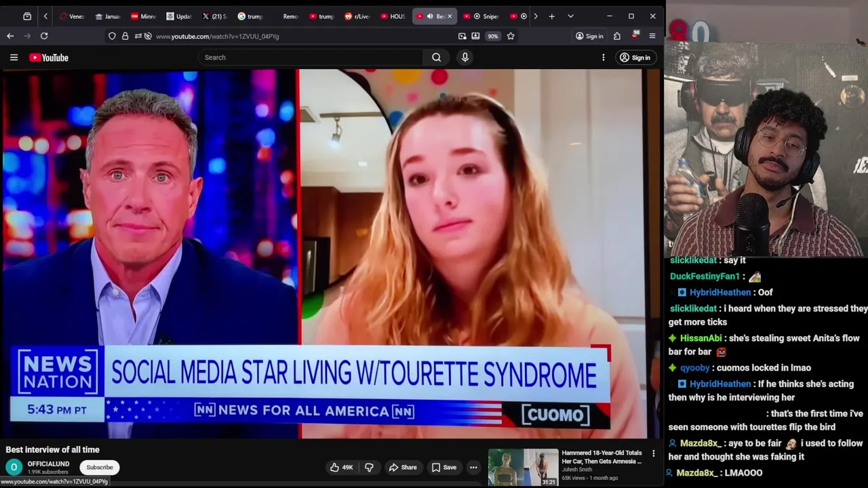Viewport: 868px width, 488px height.
Task: Open YouTube settings three-dot menu
Action: (604, 58)
